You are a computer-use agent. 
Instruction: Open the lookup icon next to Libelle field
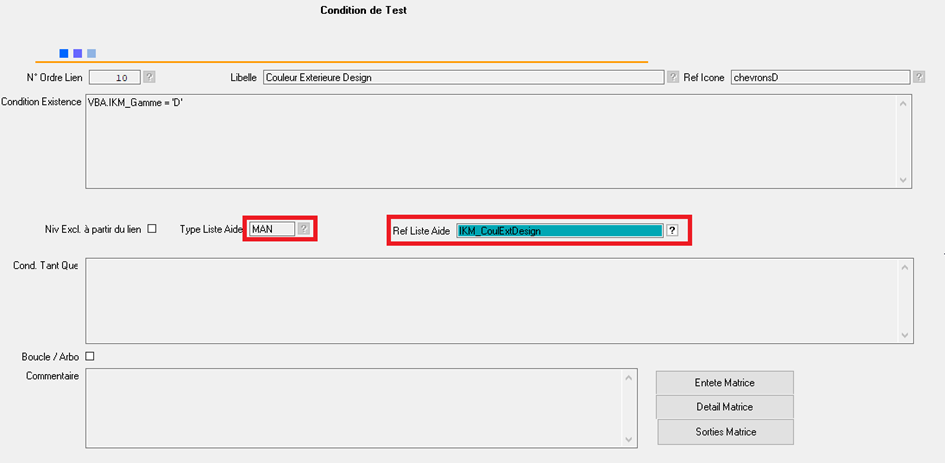point(673,76)
